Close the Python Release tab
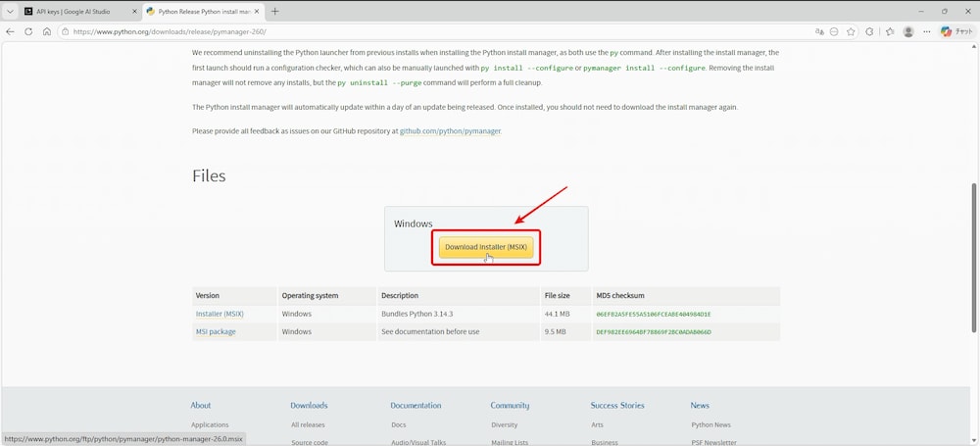This screenshot has height=446, width=980. [x=256, y=11]
